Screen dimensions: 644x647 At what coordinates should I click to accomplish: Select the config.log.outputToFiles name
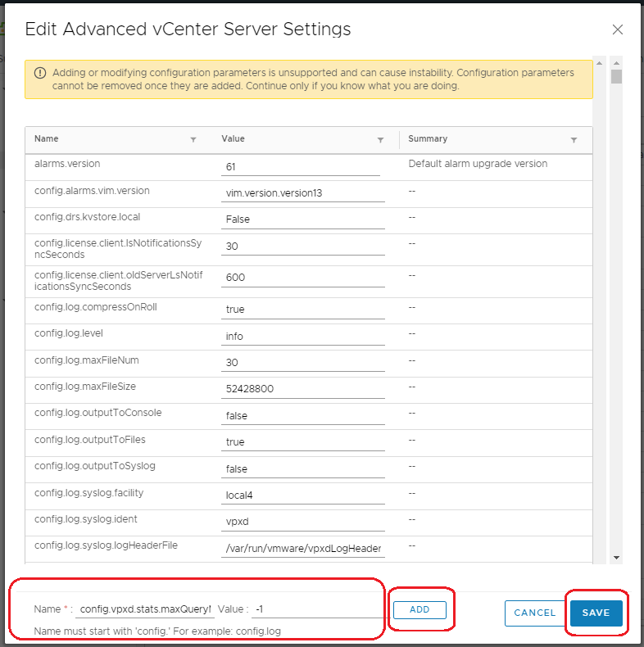pos(90,440)
